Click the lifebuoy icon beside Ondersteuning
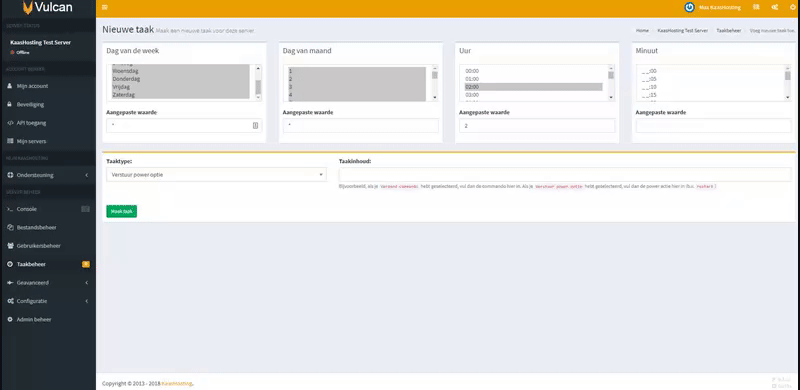 10,175
